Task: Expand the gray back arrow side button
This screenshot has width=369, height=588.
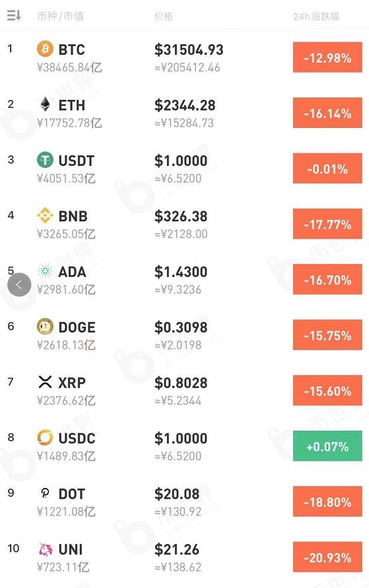Action: (x=19, y=285)
